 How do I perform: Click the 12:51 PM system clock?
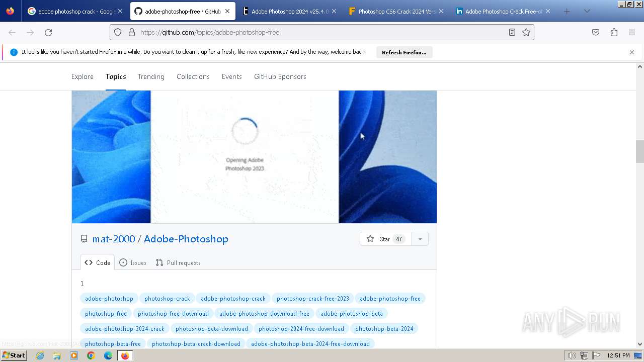(618, 355)
